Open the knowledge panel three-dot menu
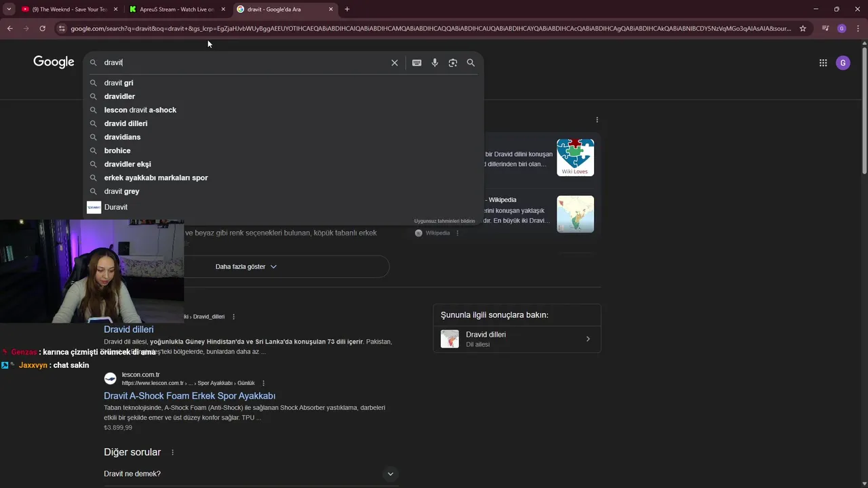This screenshot has height=488, width=868. click(597, 120)
